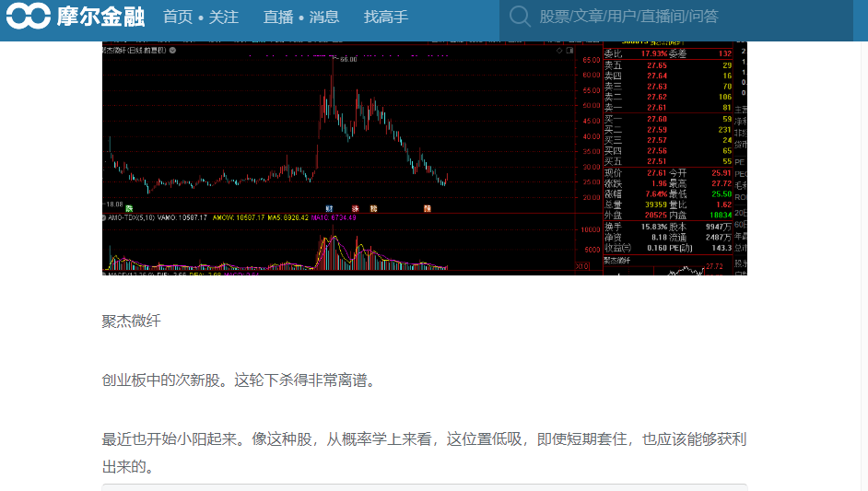
Task: Click the search magnifier icon
Action: click(520, 16)
